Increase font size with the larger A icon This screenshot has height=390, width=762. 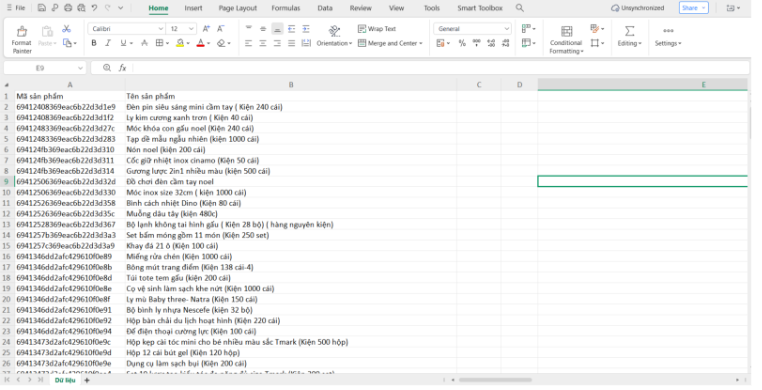coord(206,29)
